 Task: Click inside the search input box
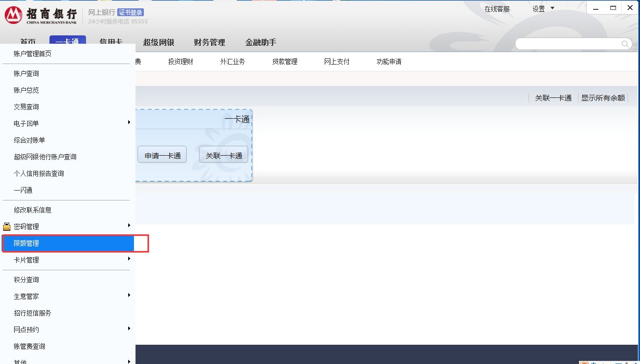[x=568, y=44]
